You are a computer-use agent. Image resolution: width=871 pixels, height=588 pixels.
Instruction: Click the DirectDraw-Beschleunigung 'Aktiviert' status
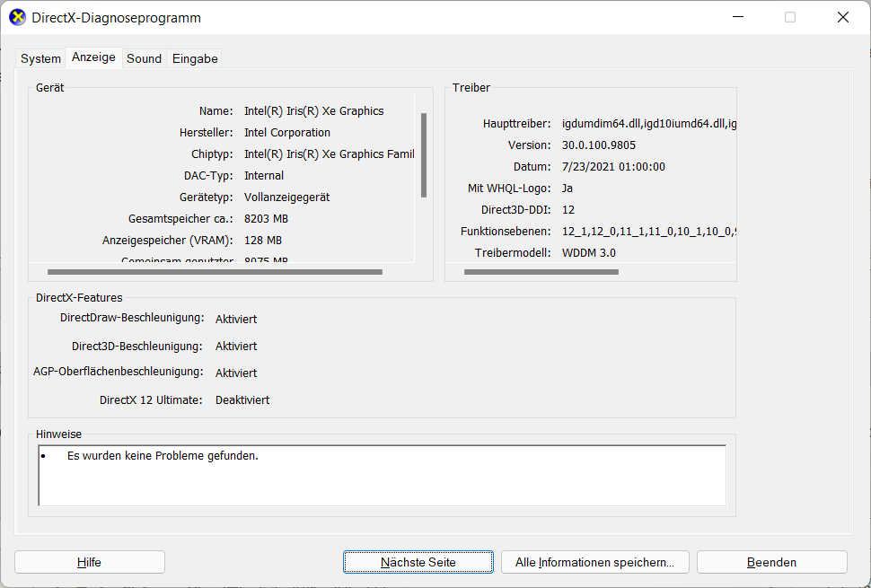[236, 320]
